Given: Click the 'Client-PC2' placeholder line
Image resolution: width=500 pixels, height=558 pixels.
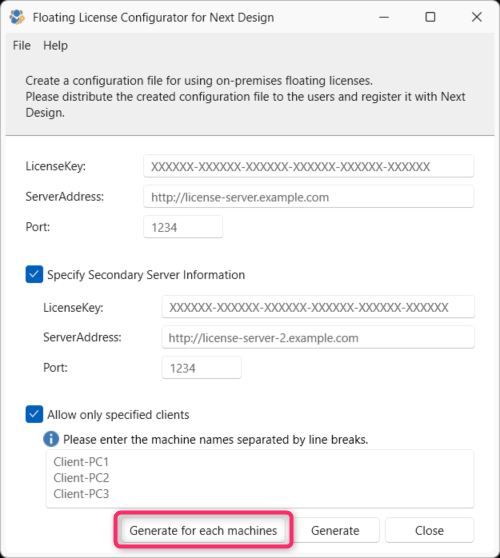Looking at the screenshot, I should tap(81, 478).
